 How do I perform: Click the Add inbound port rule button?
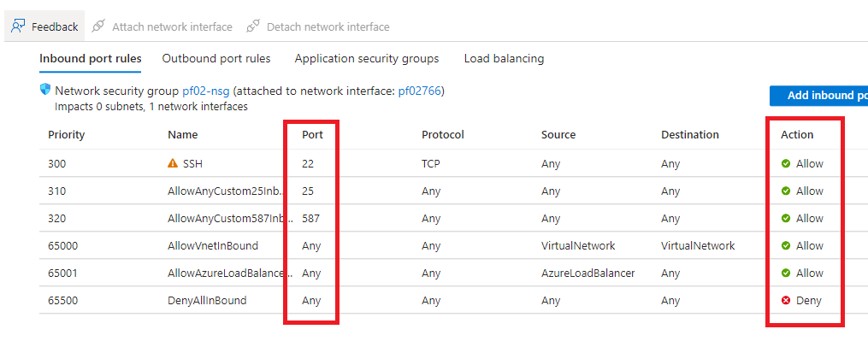[818, 95]
